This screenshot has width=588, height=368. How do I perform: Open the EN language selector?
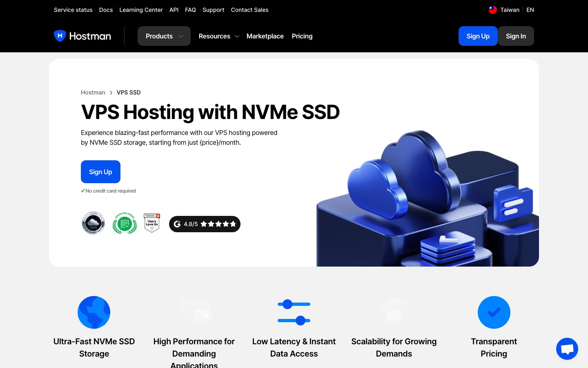tap(530, 10)
